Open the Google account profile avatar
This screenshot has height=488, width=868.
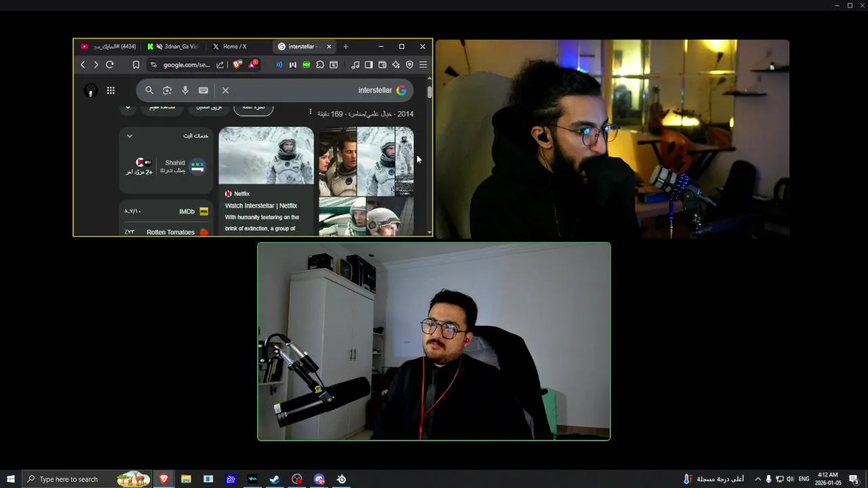(x=91, y=90)
